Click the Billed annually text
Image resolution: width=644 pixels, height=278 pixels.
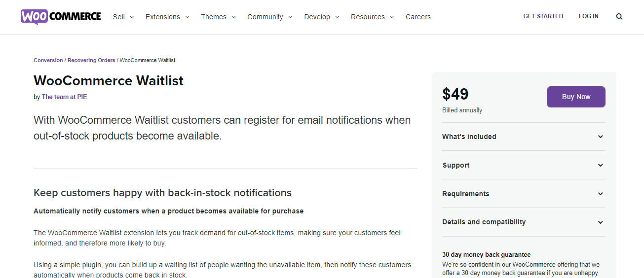[x=462, y=110]
